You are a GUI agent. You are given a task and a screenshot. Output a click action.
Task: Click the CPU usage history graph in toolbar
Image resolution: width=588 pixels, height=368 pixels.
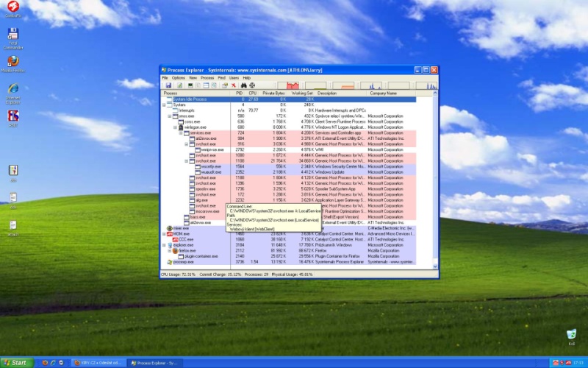[x=295, y=85]
